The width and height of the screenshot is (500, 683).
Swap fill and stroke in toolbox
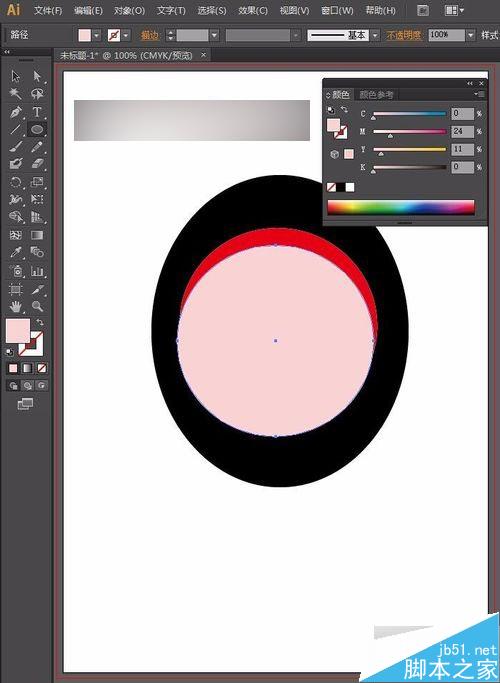coord(40,322)
